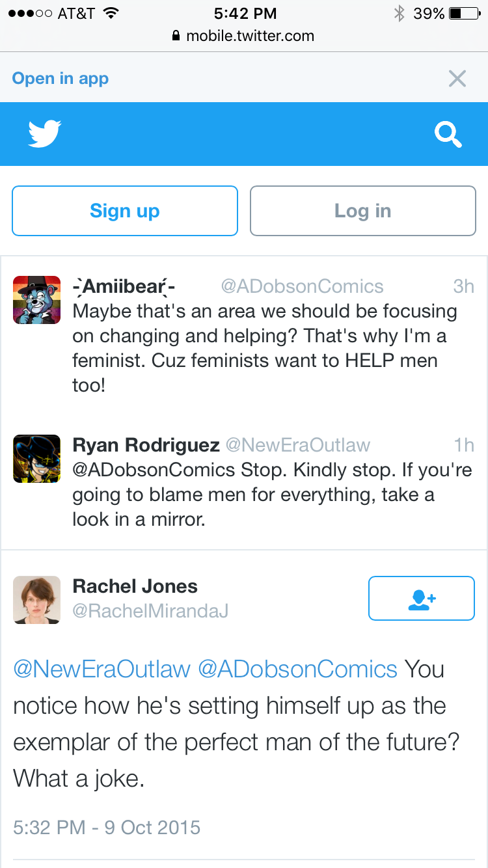
Task: Open the @RachelMirandaJ handle
Action: pos(150,612)
